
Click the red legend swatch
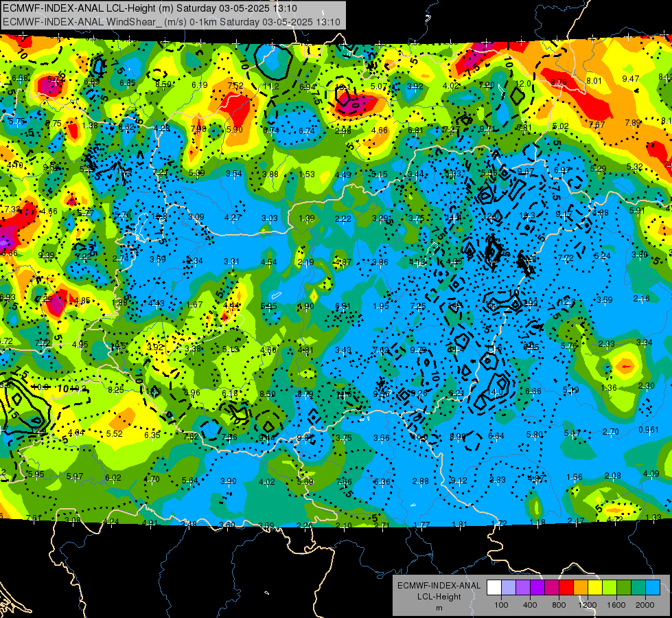click(x=566, y=588)
